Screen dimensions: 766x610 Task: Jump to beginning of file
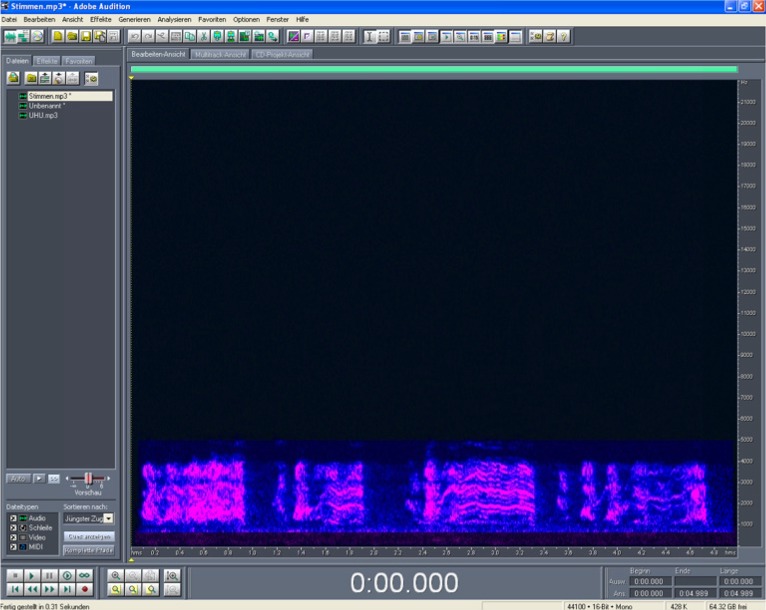click(x=15, y=589)
